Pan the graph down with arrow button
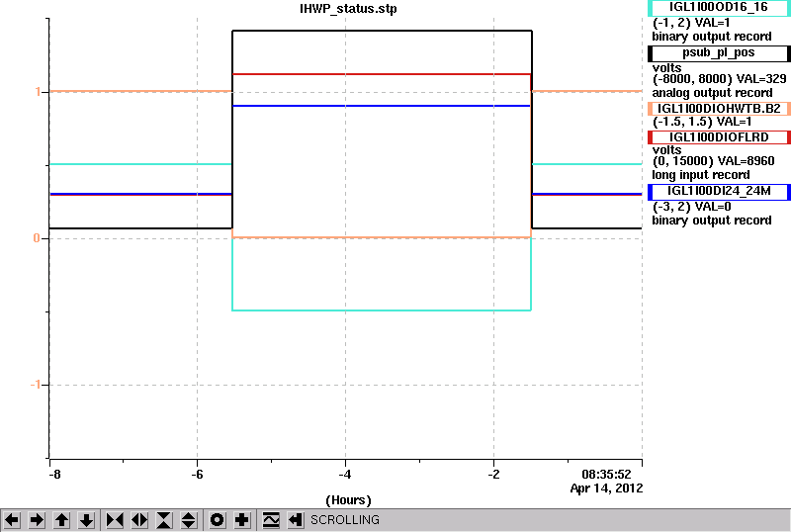The image size is (791, 532). tap(86, 520)
